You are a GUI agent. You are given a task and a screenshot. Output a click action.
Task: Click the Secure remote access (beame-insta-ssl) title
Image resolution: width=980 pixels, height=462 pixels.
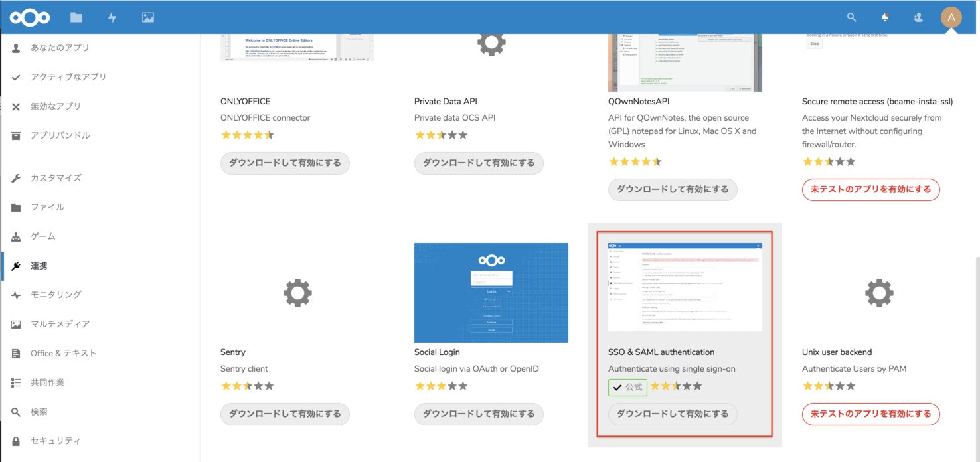(x=877, y=102)
